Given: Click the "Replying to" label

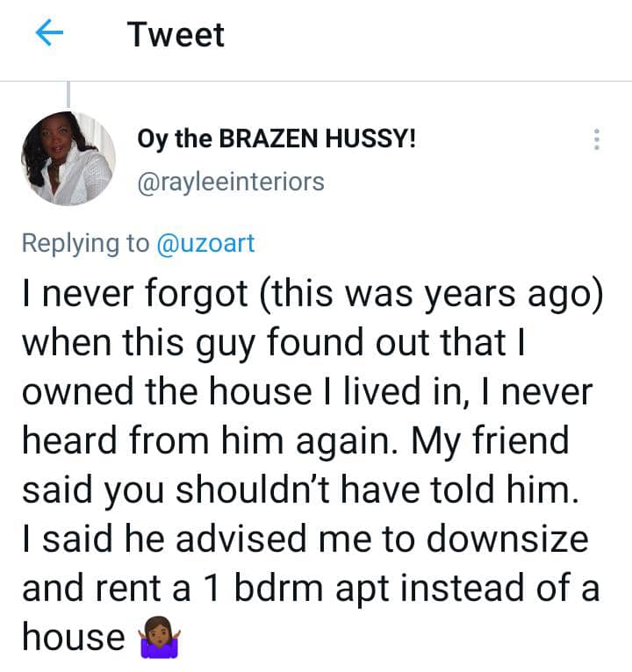Looking at the screenshot, I should tap(85, 243).
